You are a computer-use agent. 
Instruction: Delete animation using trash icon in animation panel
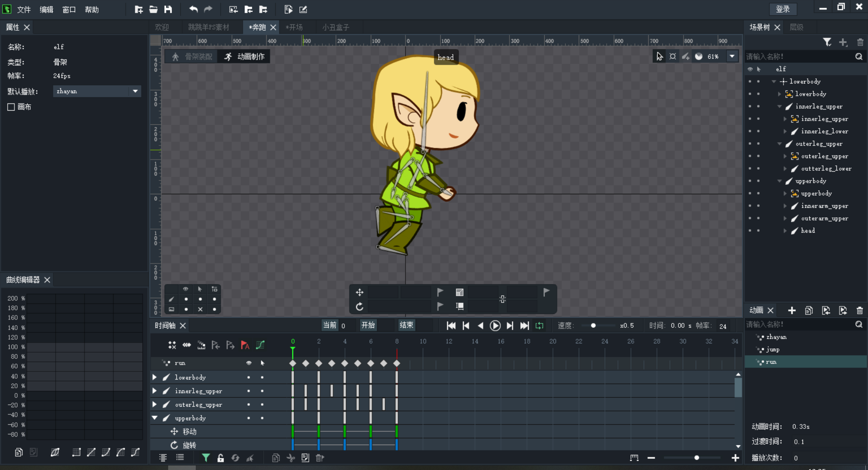click(859, 310)
